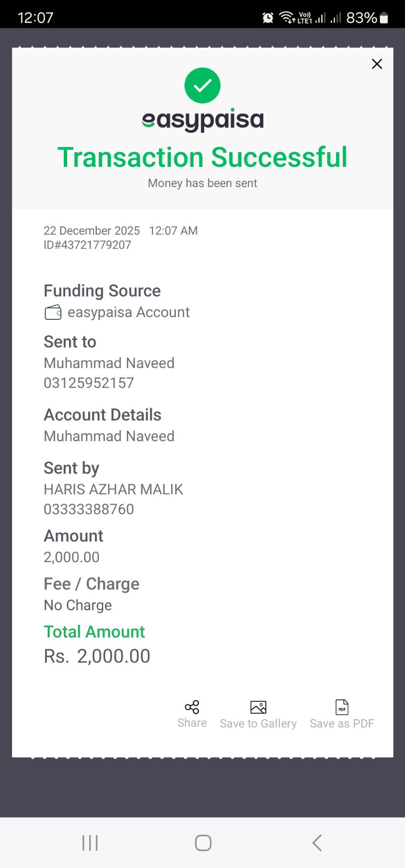The height and width of the screenshot is (868, 405).
Task: Tap the battery indicator in status bar
Action: coord(384,18)
